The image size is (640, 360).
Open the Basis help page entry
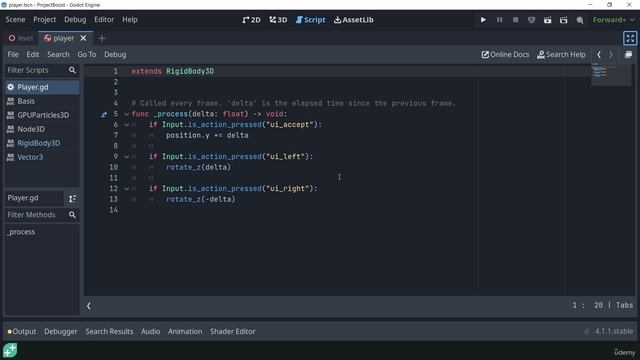coord(42,101)
